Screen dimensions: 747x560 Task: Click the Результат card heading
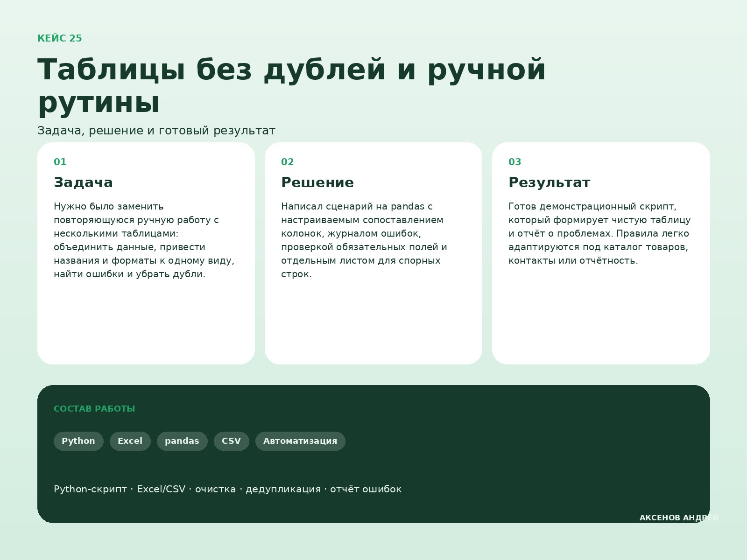point(550,182)
